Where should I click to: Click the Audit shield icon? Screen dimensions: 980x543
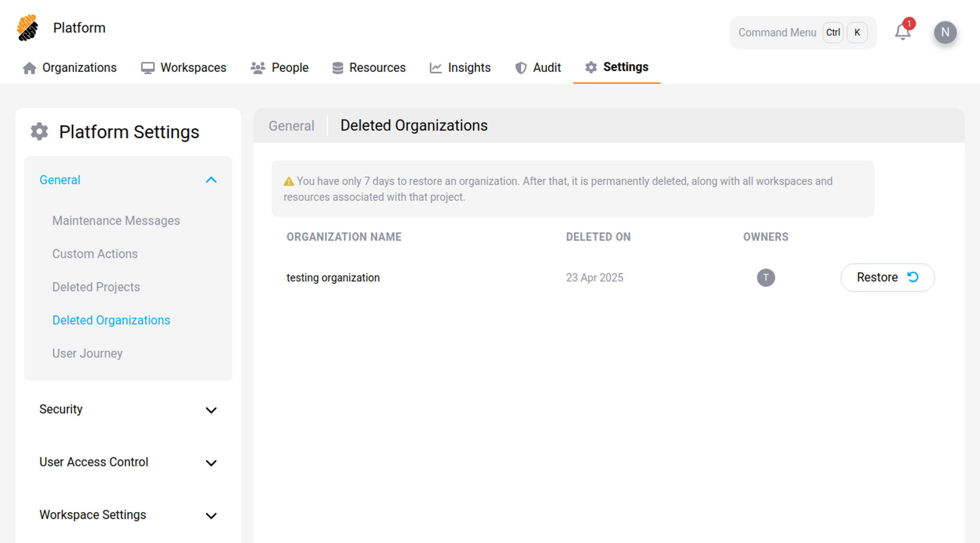pos(521,68)
